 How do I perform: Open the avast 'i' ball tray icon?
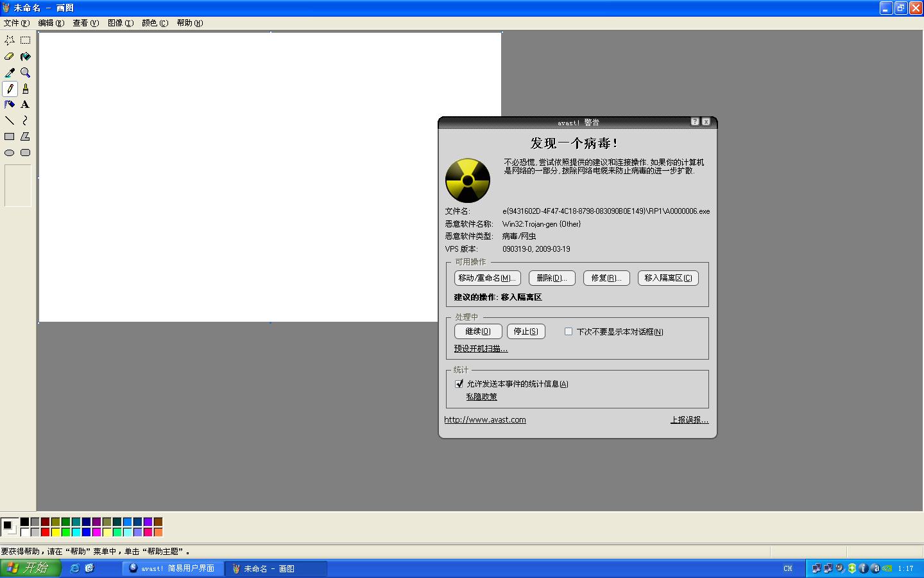[x=864, y=568]
